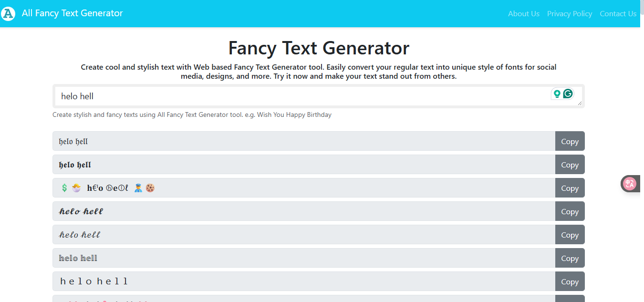Copy the spaced-out letters style
The image size is (644, 302).
(570, 281)
